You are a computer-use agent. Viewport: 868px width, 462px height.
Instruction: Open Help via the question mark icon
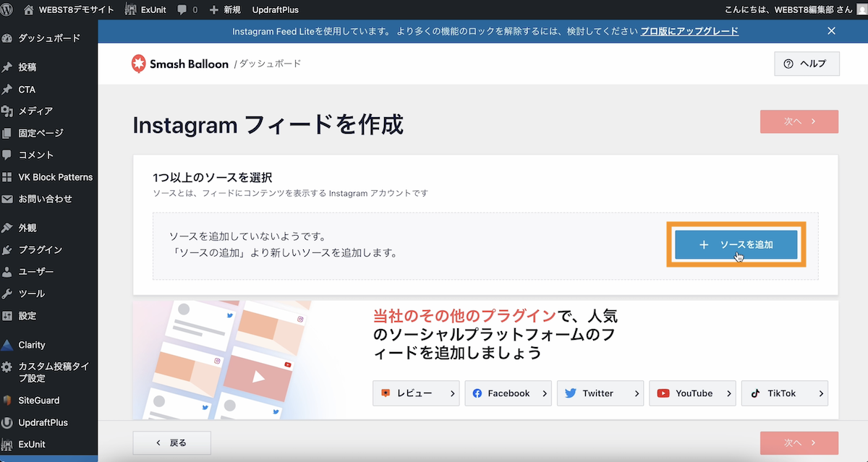click(788, 64)
